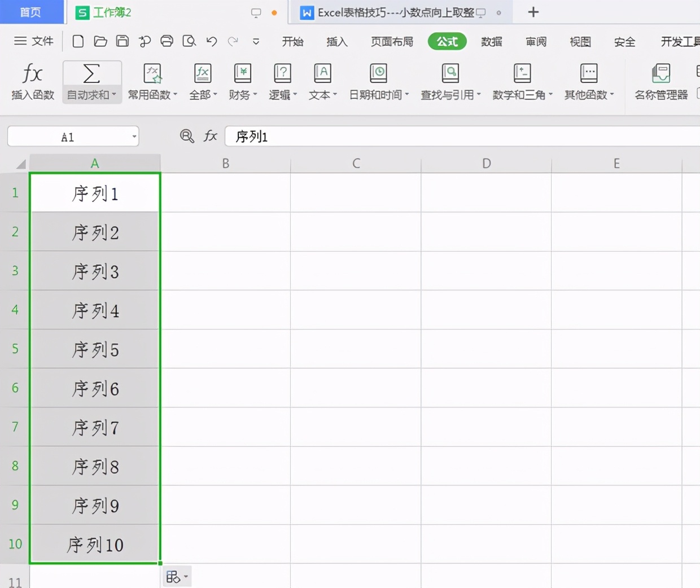Switch to the 插入 ribbon tab

[337, 42]
